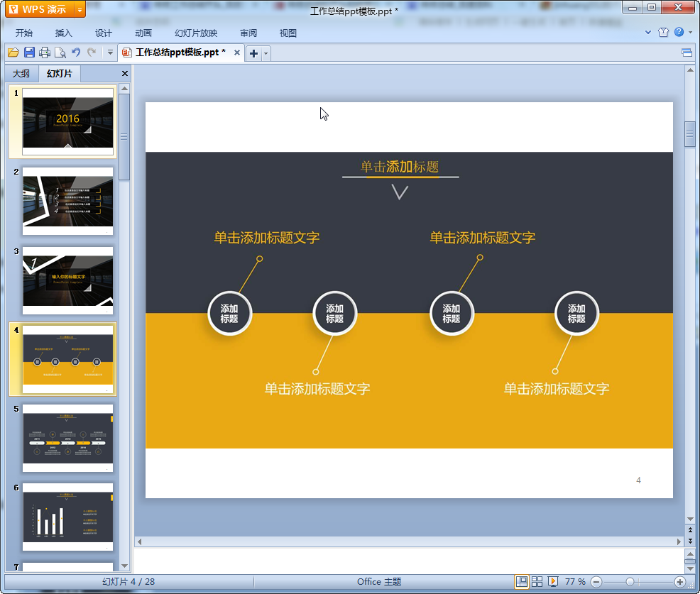Click the 77 % zoom level

pos(575,581)
